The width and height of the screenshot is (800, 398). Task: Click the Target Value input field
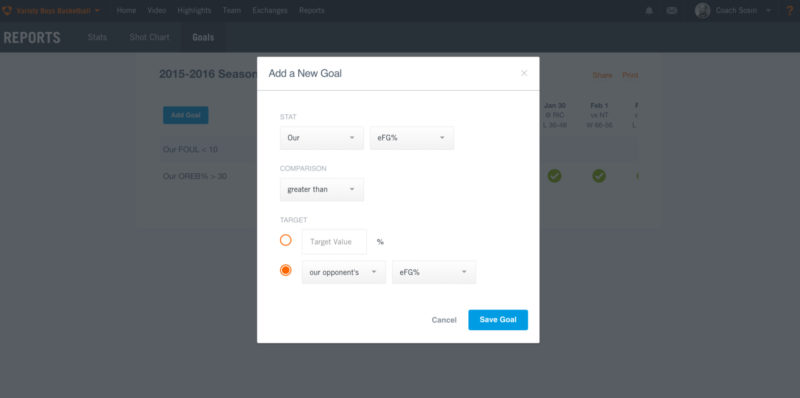pyautogui.click(x=334, y=242)
